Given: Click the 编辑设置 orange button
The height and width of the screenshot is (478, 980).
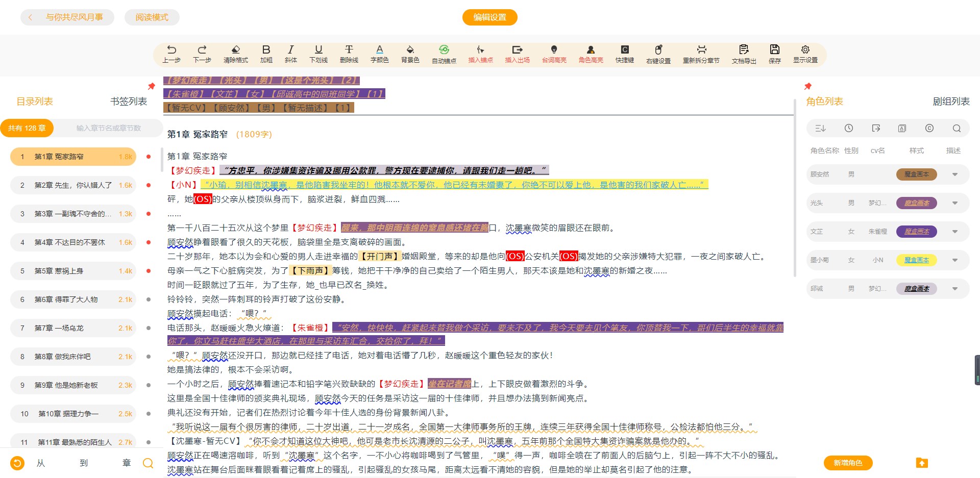Looking at the screenshot, I should [490, 17].
